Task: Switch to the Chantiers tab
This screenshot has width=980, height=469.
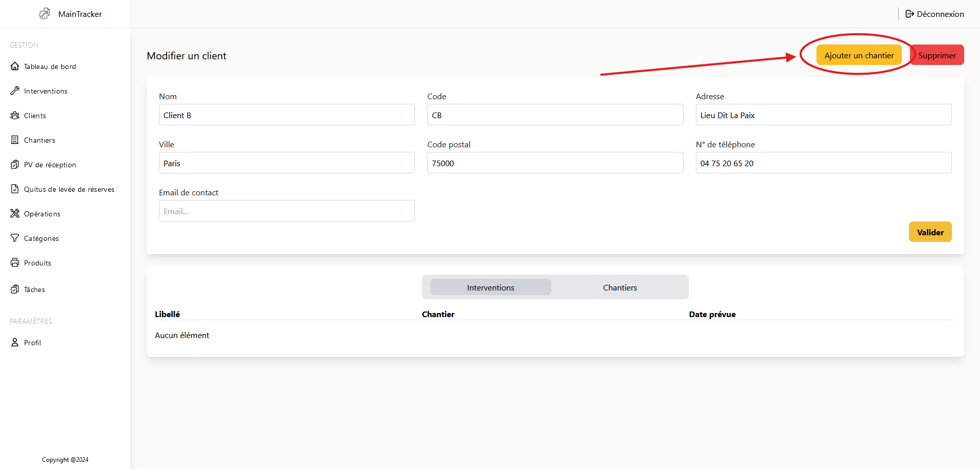Action: pyautogui.click(x=619, y=287)
